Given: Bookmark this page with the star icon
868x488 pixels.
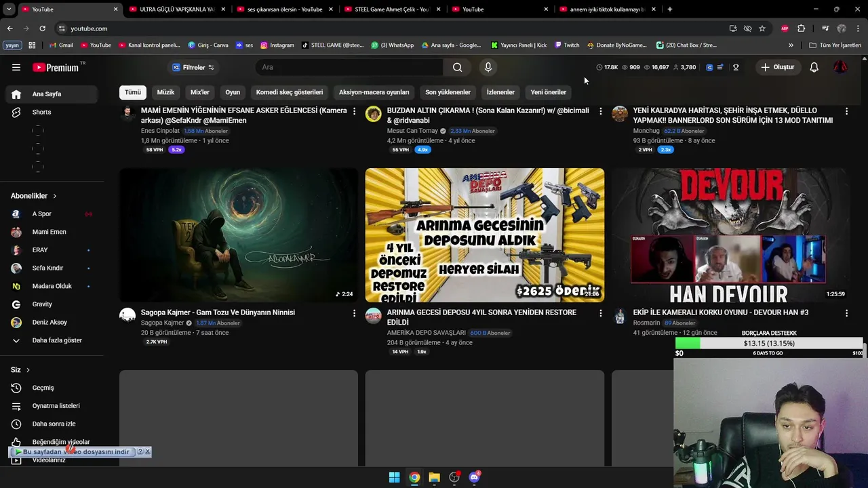Looking at the screenshot, I should [762, 28].
